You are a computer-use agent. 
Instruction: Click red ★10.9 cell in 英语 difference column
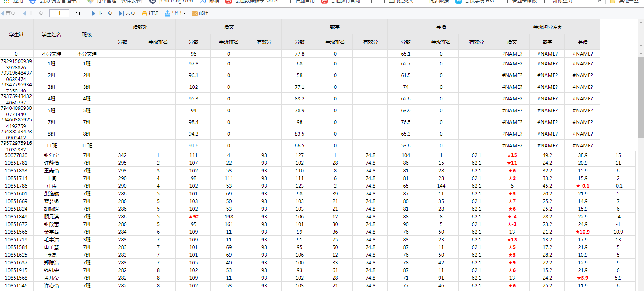583,232
